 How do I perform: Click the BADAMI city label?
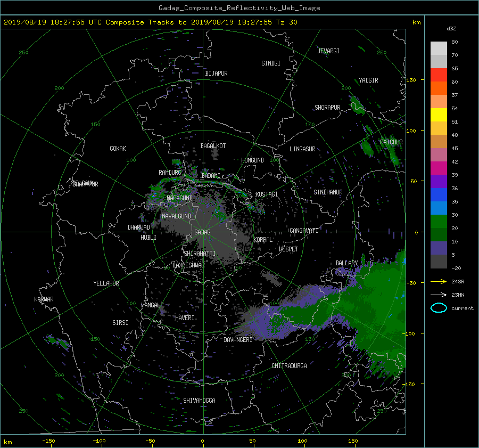[x=211, y=176]
